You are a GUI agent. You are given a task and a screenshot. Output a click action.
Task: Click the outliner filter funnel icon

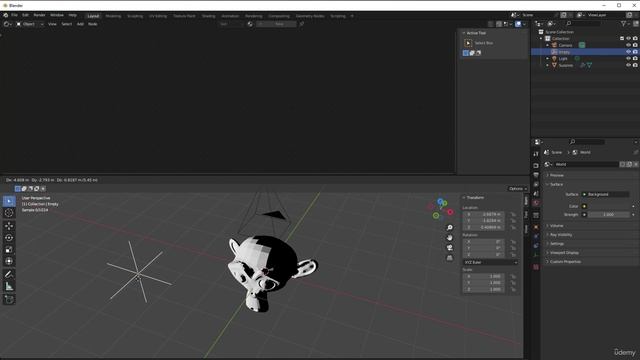tap(624, 24)
